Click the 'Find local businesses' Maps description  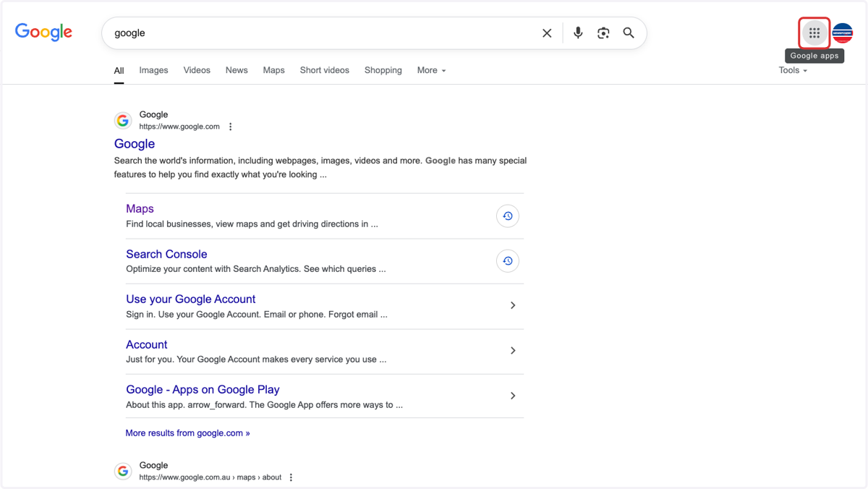click(x=252, y=224)
